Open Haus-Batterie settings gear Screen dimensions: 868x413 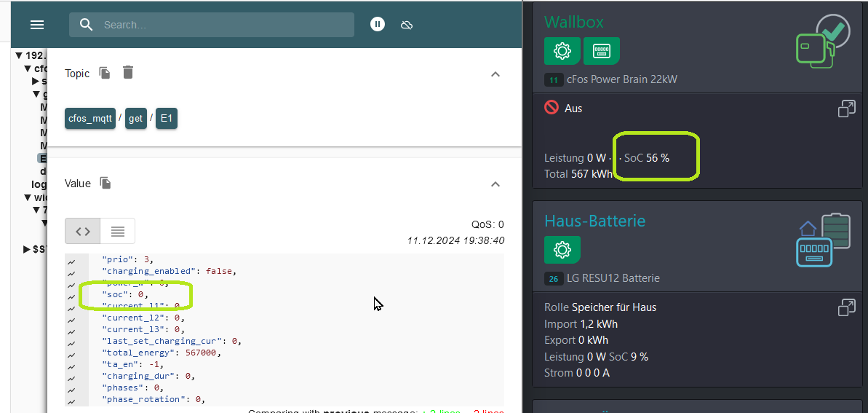pos(562,249)
